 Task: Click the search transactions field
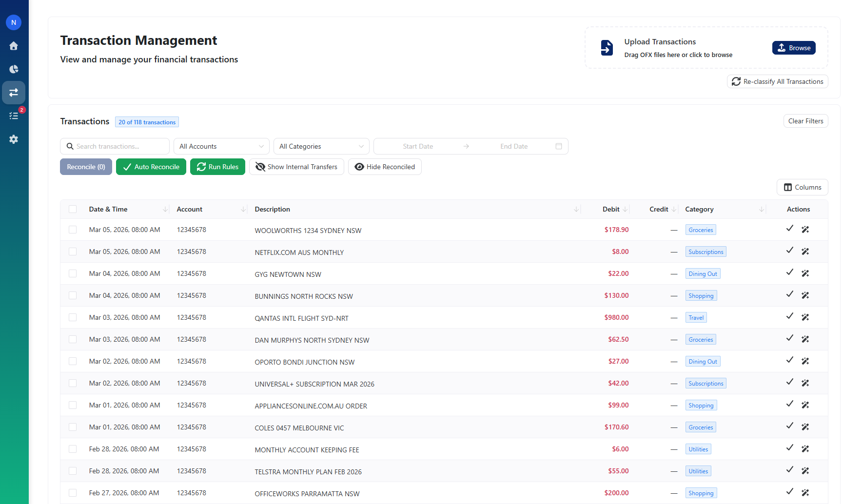tap(115, 146)
